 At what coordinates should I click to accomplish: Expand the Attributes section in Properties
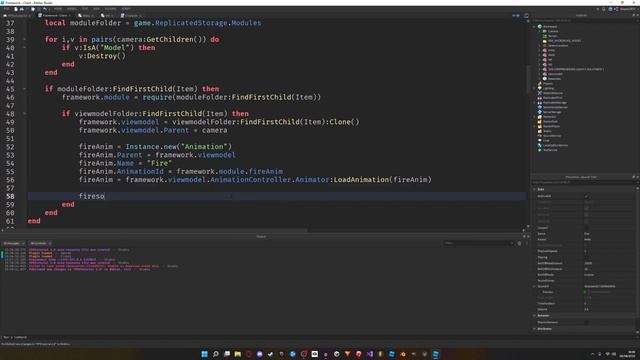pyautogui.click(x=534, y=329)
